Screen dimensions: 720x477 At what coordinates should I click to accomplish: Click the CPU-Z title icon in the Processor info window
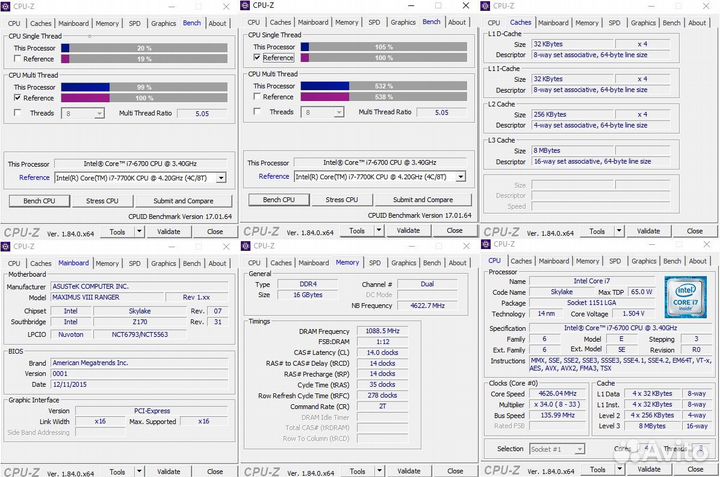point(485,244)
